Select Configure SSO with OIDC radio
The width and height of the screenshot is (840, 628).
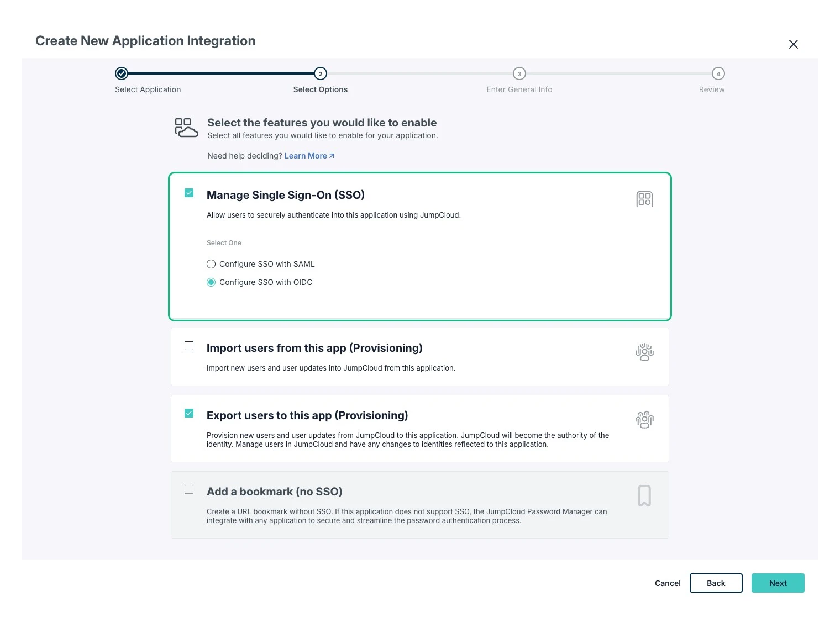(211, 282)
